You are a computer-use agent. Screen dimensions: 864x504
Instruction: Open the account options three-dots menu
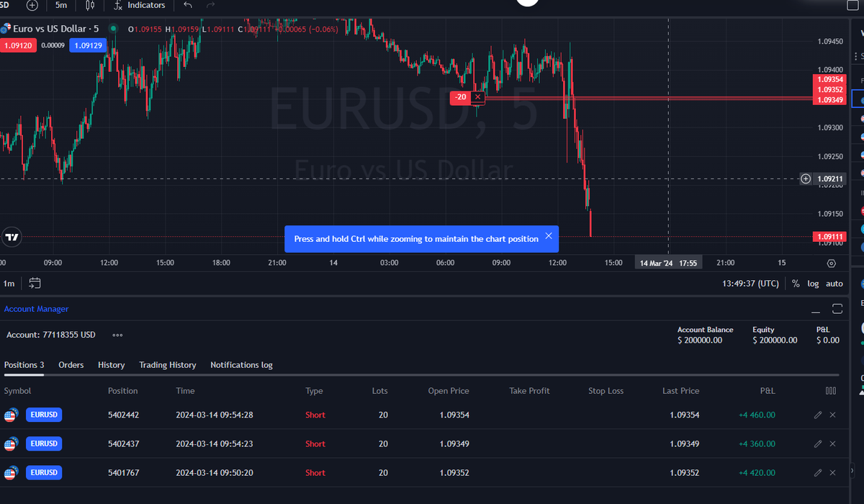[117, 336]
